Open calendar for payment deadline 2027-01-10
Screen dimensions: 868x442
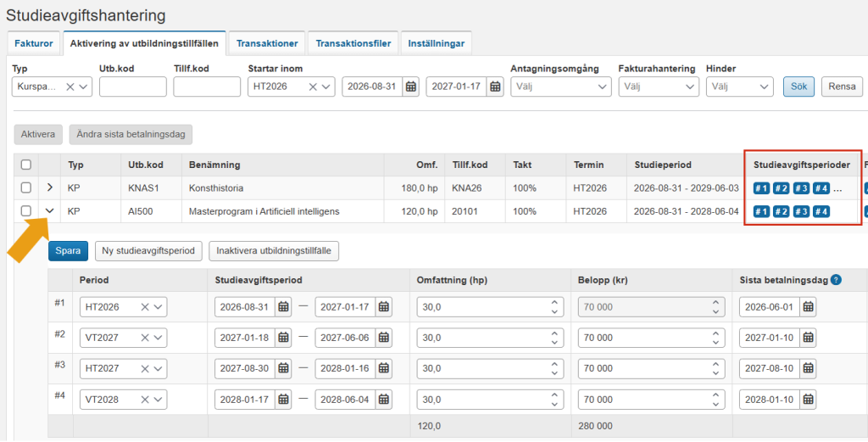808,338
